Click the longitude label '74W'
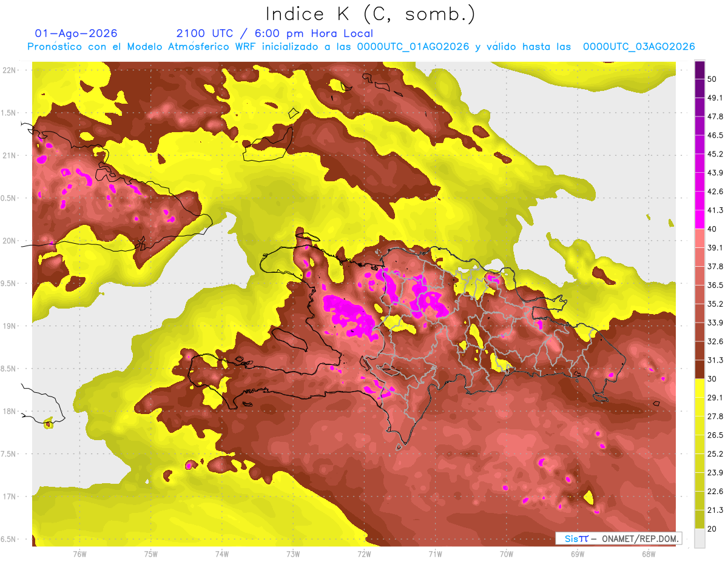 click(222, 554)
